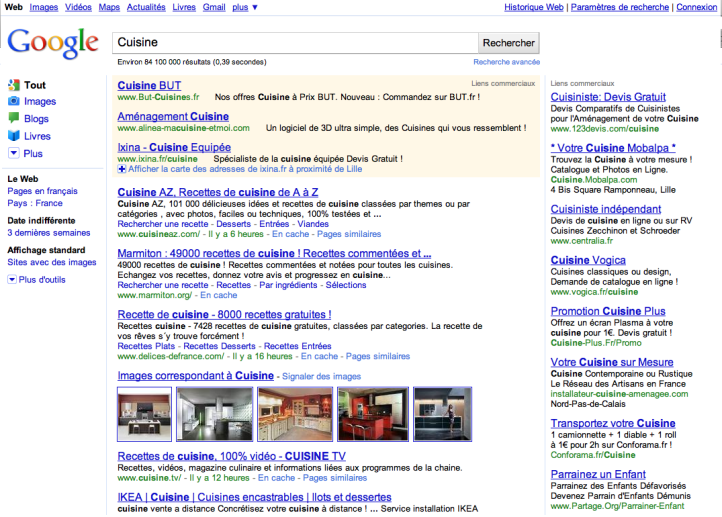This screenshot has height=517, width=722.
Task: Open Cuisiniste: Devis Gratuit ad
Action: (x=608, y=97)
